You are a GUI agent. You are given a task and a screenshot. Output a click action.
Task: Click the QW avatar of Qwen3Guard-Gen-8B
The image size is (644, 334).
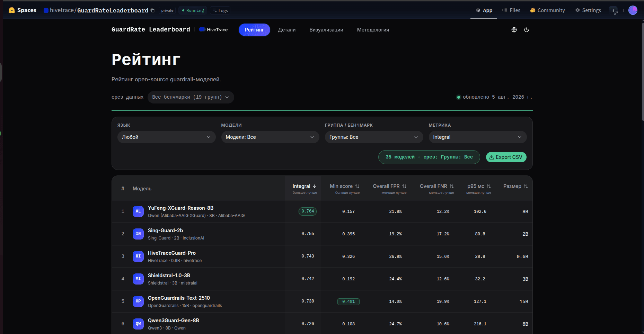[138, 324]
